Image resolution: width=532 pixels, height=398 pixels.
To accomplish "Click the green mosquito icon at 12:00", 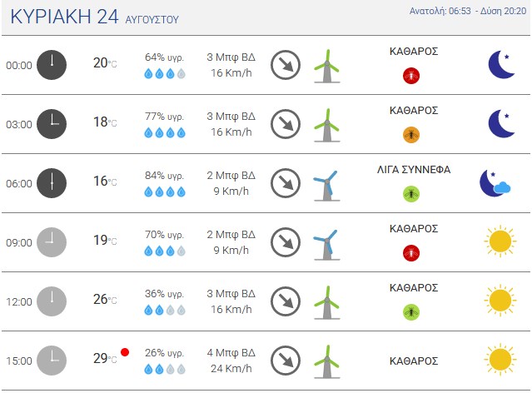I will (411, 311).
